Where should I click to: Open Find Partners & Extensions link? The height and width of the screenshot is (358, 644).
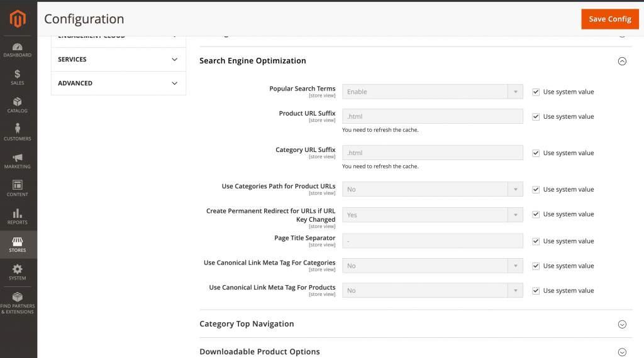point(17,303)
